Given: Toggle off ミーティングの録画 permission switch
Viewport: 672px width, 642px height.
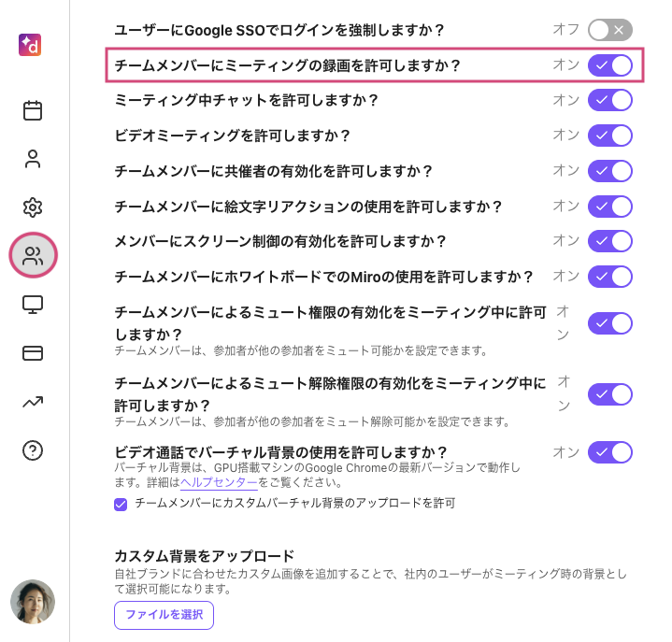Looking at the screenshot, I should 610,65.
